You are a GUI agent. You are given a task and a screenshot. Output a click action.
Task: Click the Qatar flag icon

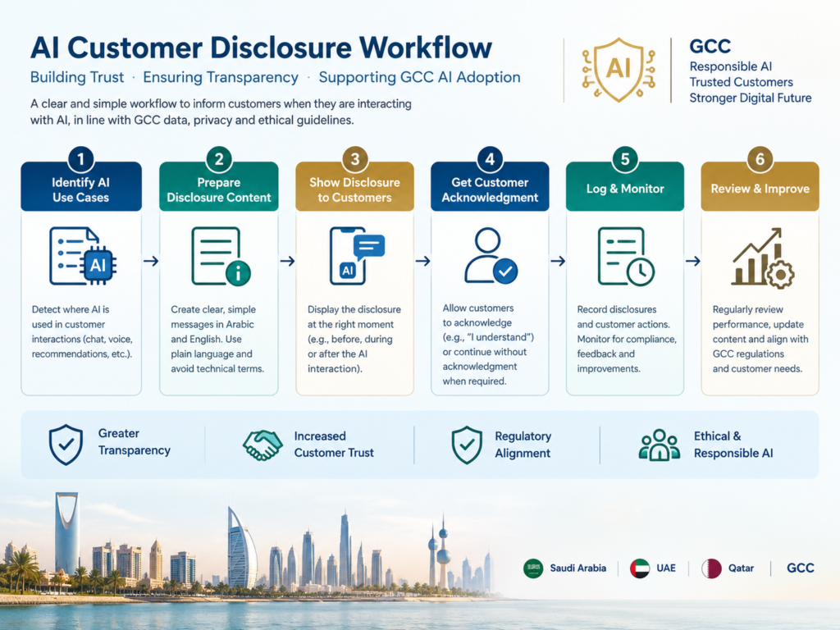tap(711, 568)
